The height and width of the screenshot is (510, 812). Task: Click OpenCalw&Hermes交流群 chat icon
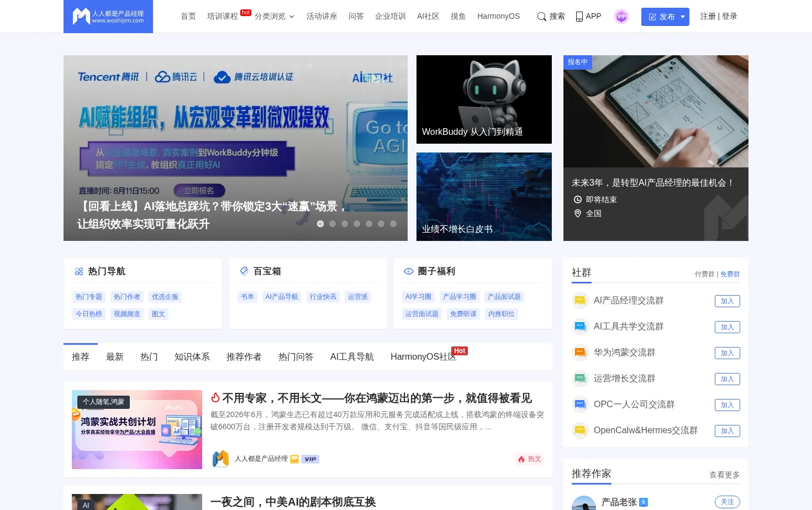click(580, 430)
